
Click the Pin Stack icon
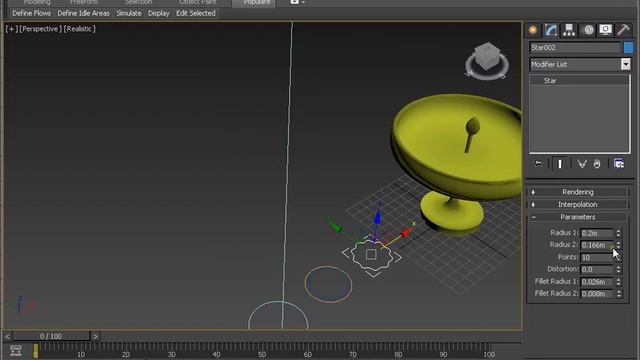[x=538, y=164]
